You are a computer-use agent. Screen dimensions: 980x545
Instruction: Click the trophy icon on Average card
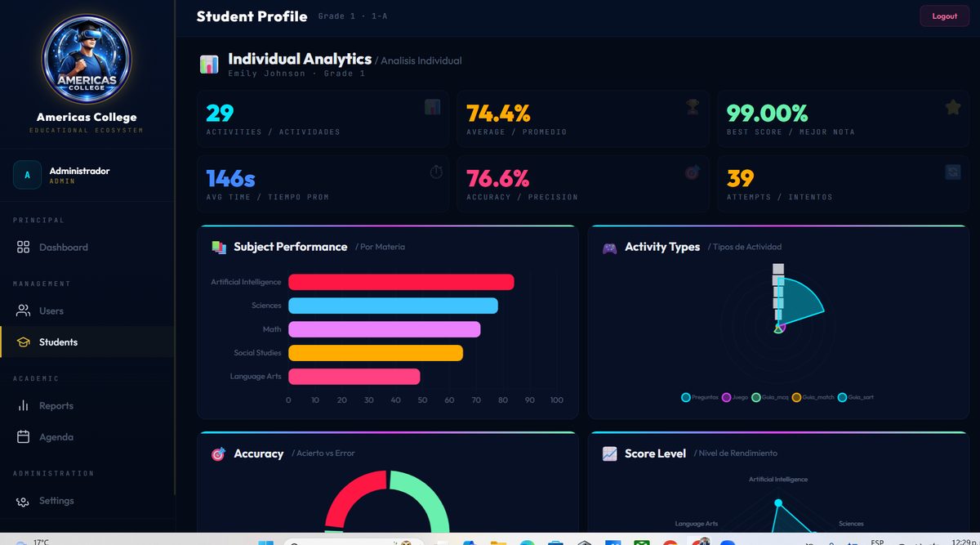click(693, 107)
